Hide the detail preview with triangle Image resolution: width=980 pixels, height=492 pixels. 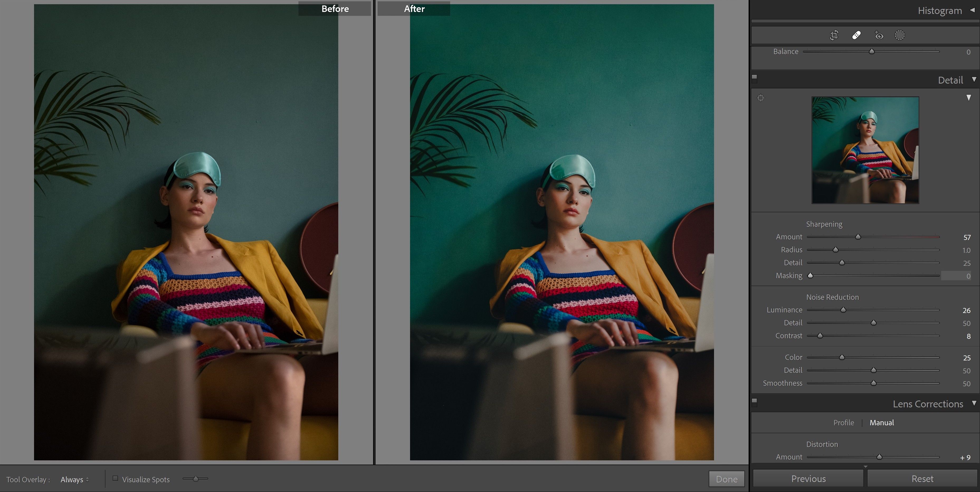(969, 98)
